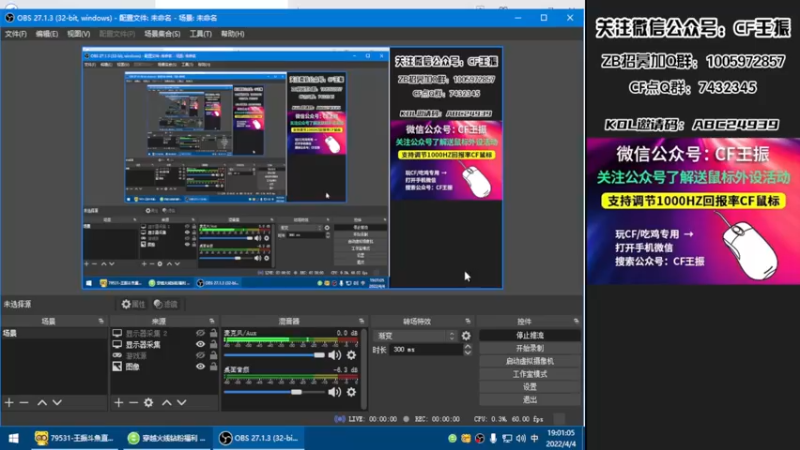Move source up with the up arrow in 来源 panel

click(x=167, y=403)
